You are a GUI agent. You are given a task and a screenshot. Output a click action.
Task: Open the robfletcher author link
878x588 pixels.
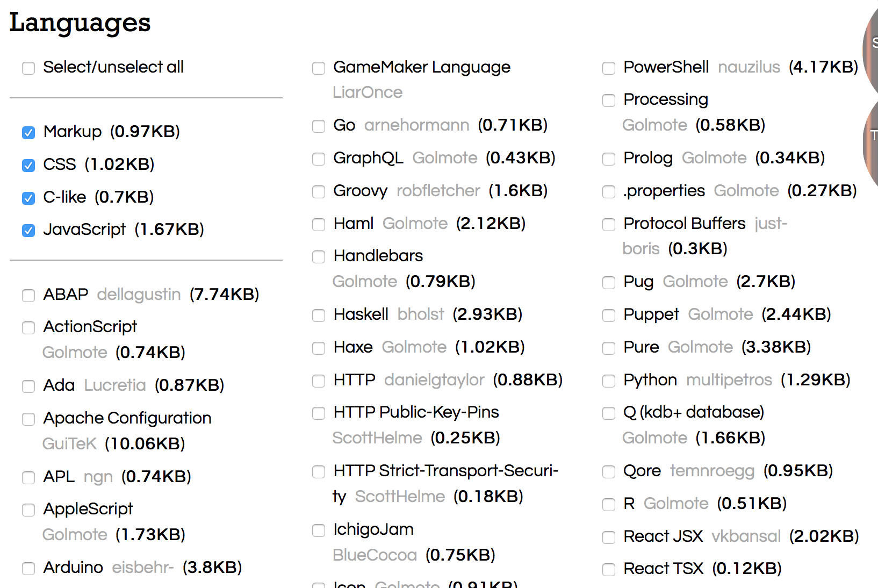click(x=438, y=191)
